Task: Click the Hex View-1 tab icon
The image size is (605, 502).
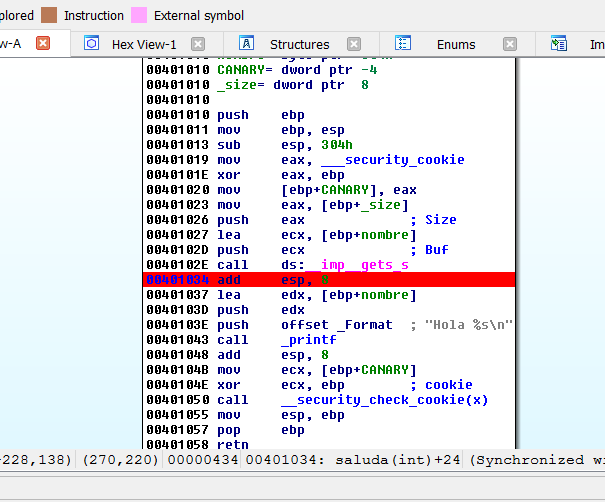Action: [x=91, y=44]
